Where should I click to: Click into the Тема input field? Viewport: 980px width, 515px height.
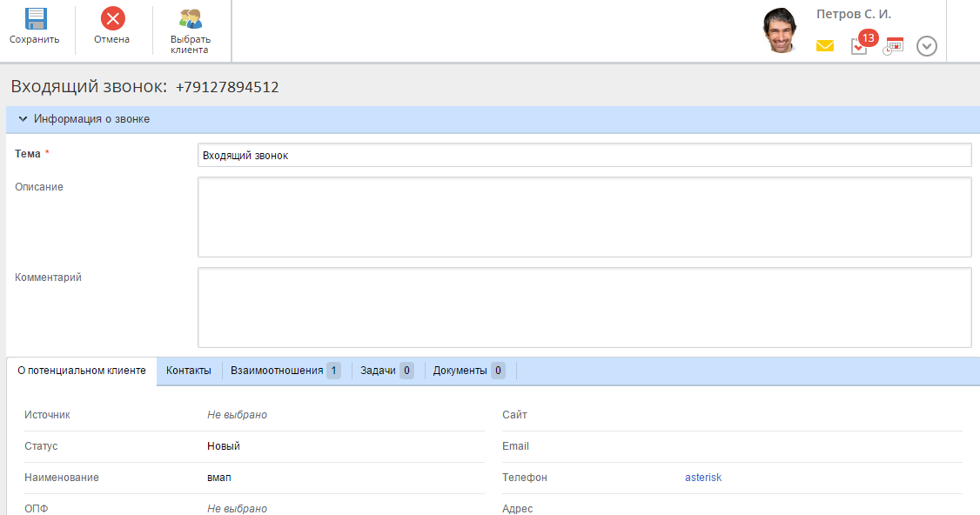tap(583, 155)
